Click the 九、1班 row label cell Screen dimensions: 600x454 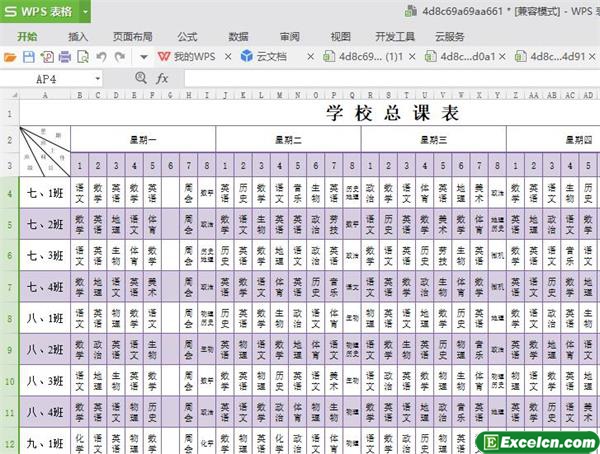45,443
